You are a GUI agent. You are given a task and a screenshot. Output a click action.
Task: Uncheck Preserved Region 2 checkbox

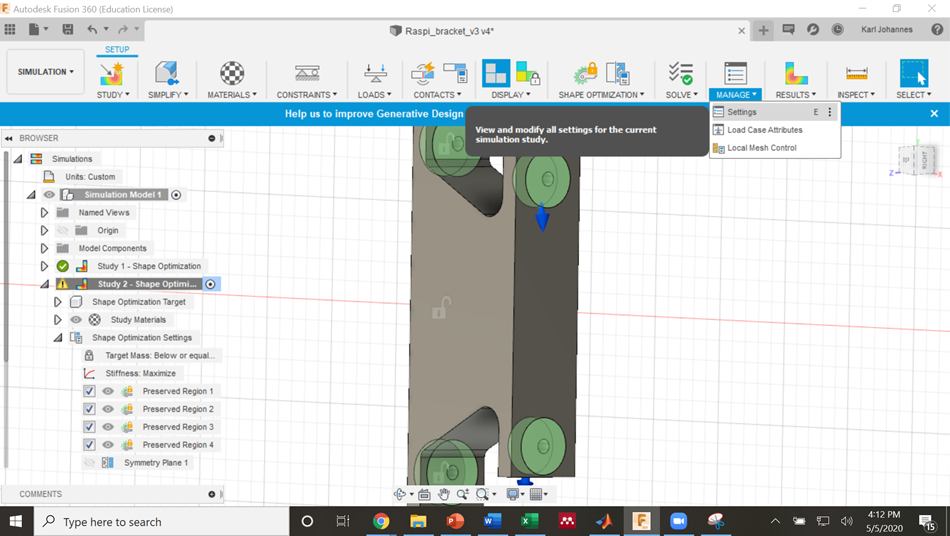click(89, 409)
